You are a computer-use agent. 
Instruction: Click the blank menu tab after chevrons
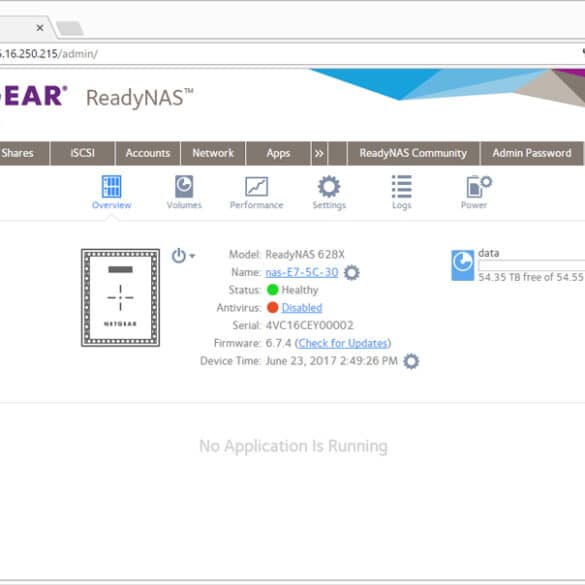pos(338,153)
